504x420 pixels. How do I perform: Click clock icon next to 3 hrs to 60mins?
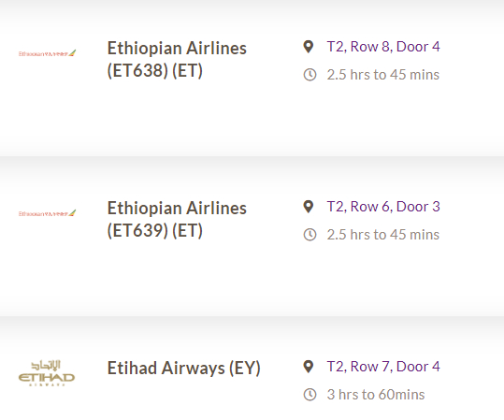310,395
